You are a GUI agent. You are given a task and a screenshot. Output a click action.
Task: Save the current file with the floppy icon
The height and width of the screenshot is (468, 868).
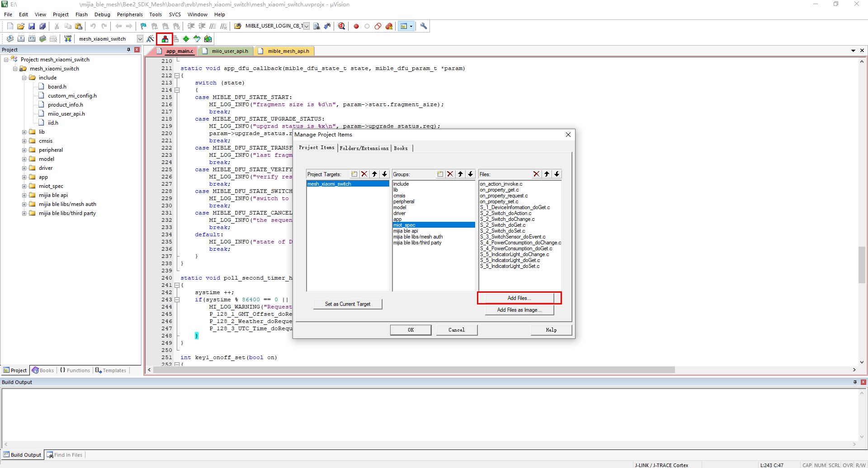click(32, 26)
